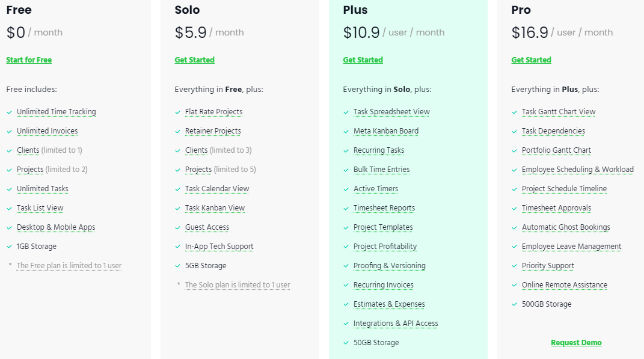Image resolution: width=644 pixels, height=359 pixels.
Task: Click the checkmark beside Priority Support
Action: [514, 266]
